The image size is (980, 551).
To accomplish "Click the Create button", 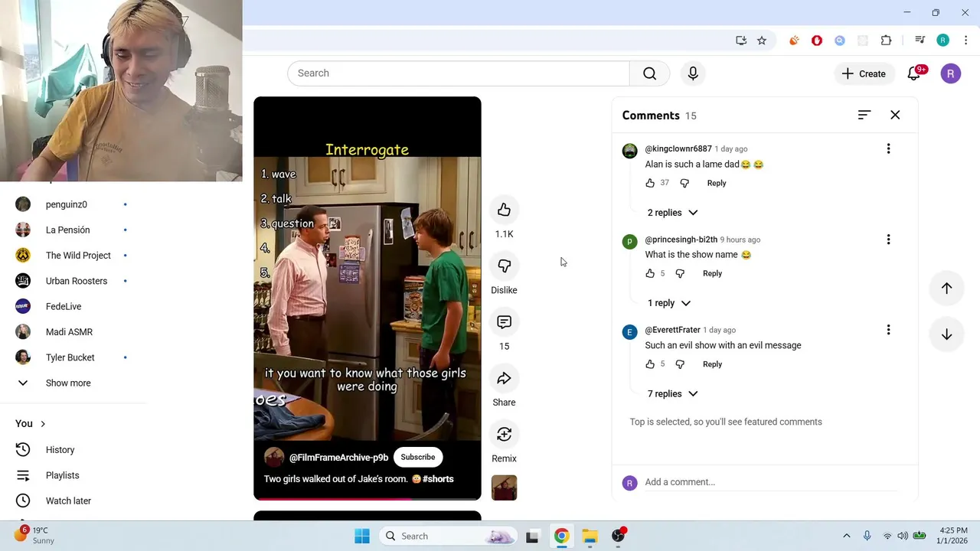I will [x=864, y=73].
